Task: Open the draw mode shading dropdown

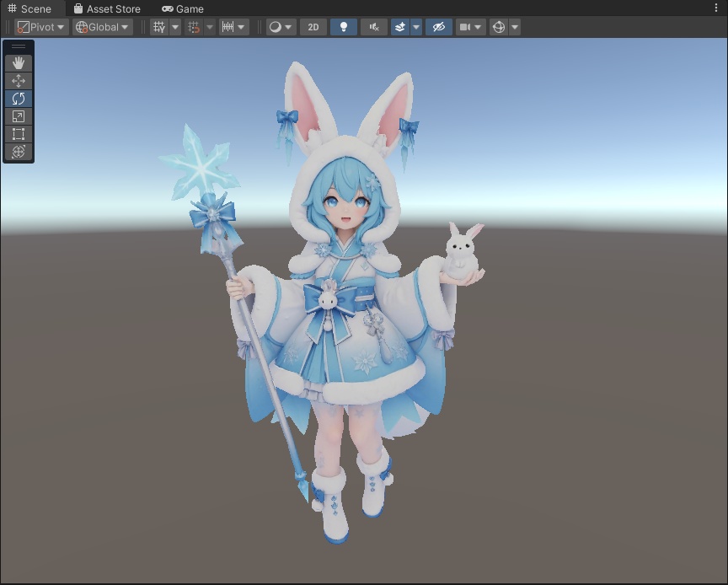Action: (x=281, y=27)
